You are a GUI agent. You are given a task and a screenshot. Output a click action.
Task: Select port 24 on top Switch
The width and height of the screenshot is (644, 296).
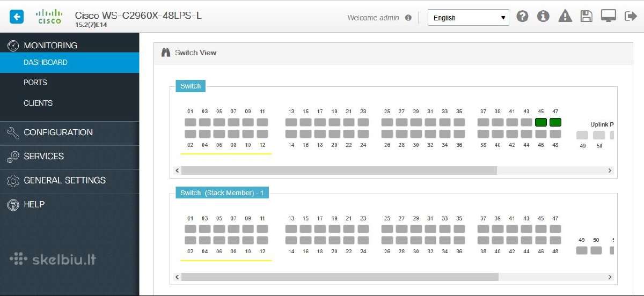363,134
